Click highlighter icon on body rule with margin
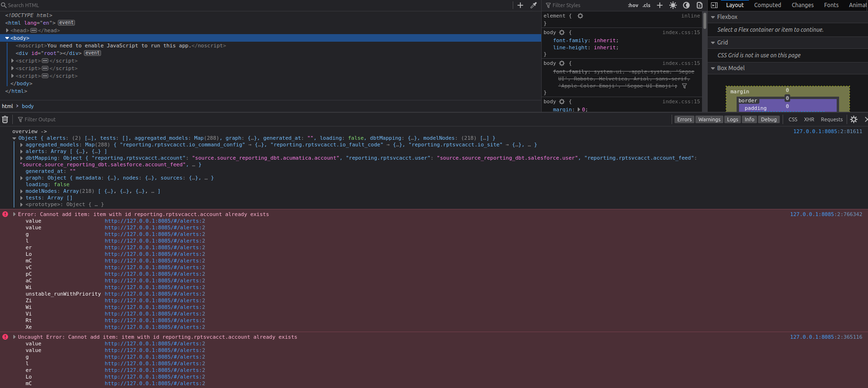The width and height of the screenshot is (868, 388). [562, 102]
